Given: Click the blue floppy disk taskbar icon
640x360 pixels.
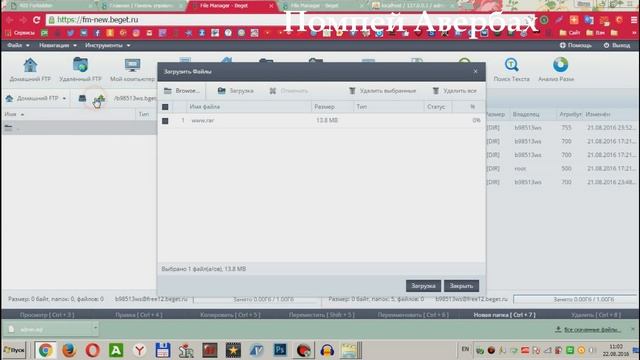Looking at the screenshot, I should pos(163,350).
